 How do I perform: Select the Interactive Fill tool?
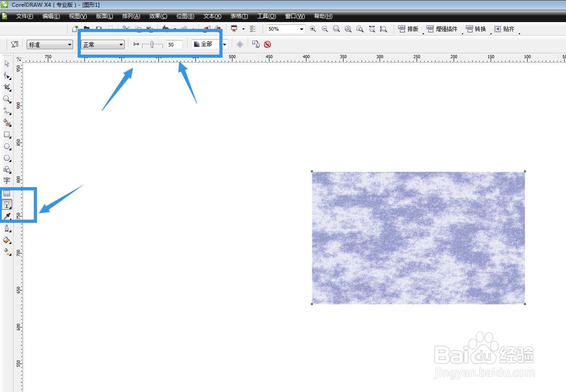(x=7, y=252)
